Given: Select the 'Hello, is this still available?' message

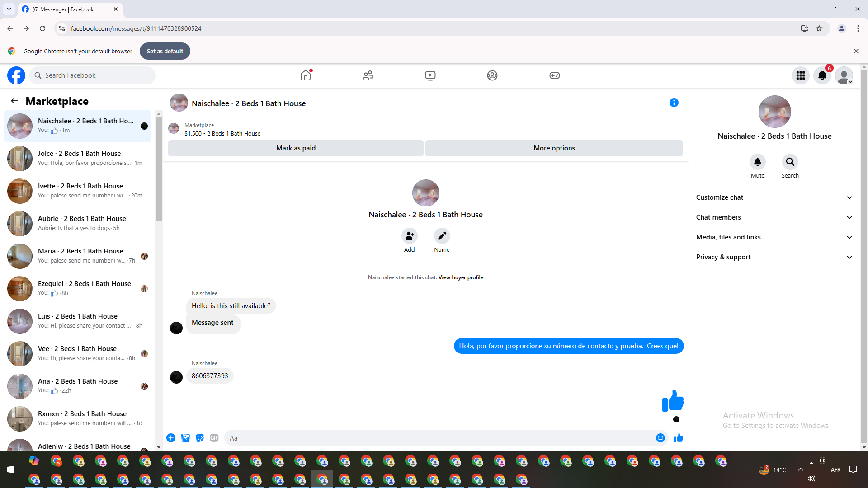Looking at the screenshot, I should point(231,306).
